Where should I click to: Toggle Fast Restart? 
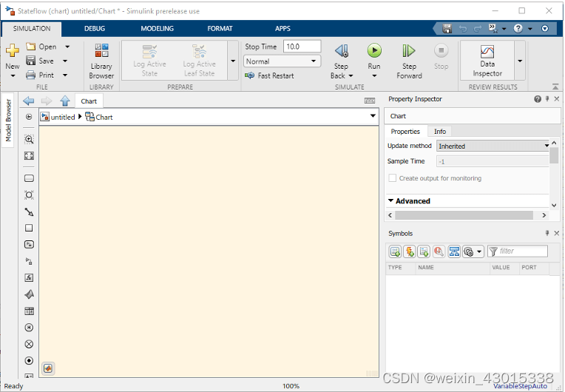click(269, 75)
